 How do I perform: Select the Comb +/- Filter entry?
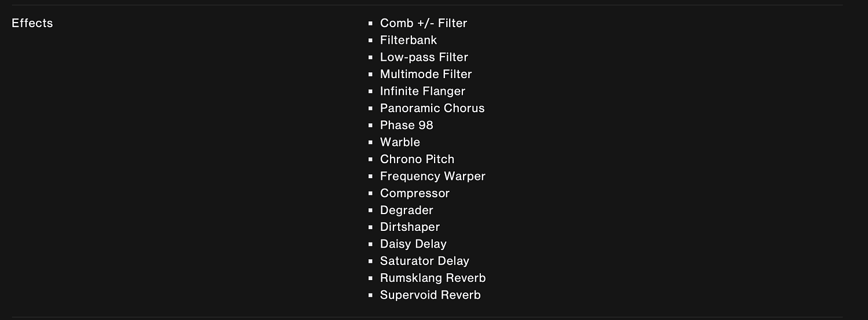click(424, 23)
